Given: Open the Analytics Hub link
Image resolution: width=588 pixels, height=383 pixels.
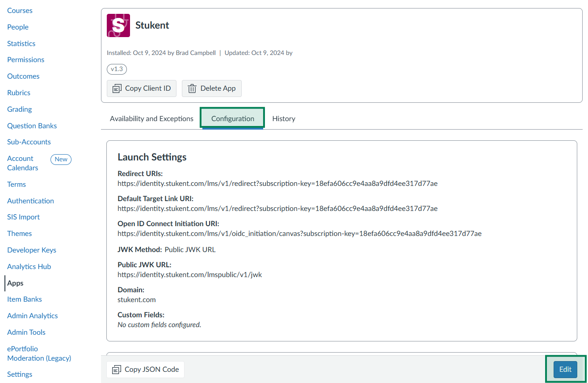Looking at the screenshot, I should tap(29, 267).
